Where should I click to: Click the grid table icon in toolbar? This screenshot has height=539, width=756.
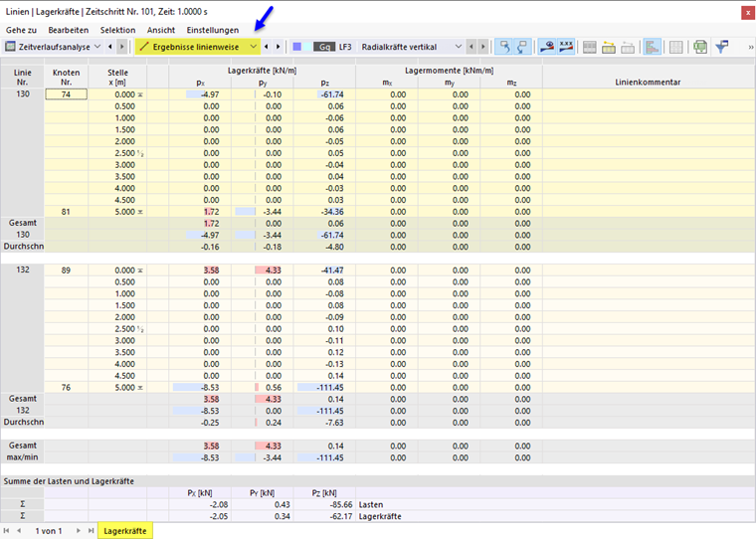(676, 47)
